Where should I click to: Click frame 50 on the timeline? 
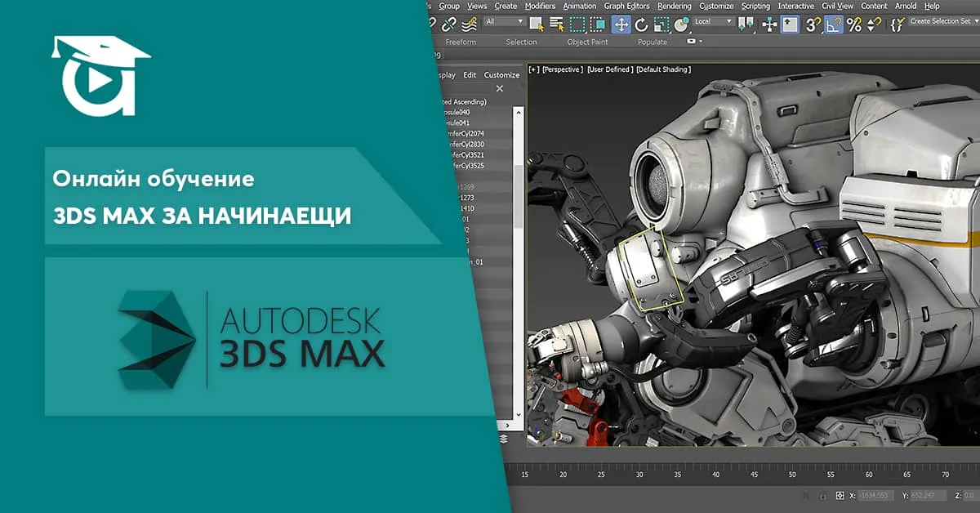pos(792,475)
